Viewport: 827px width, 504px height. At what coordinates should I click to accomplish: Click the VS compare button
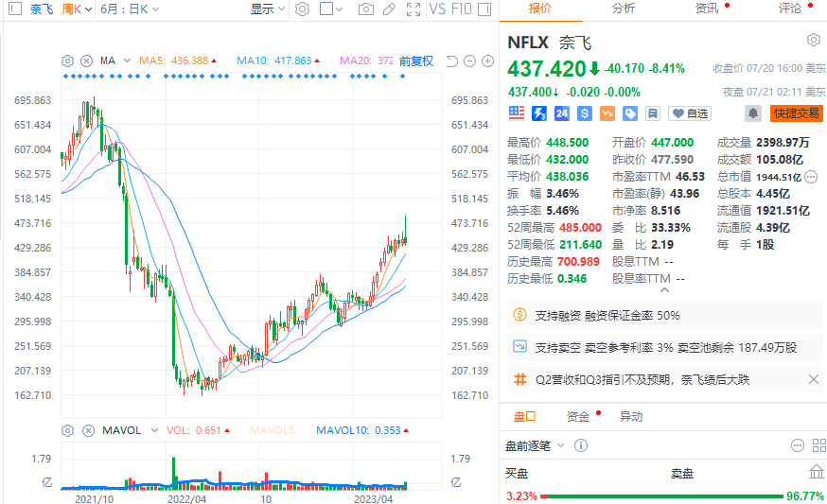pos(436,9)
